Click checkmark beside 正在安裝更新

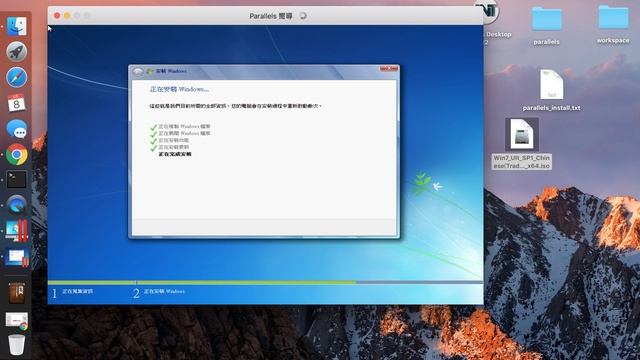click(x=153, y=148)
